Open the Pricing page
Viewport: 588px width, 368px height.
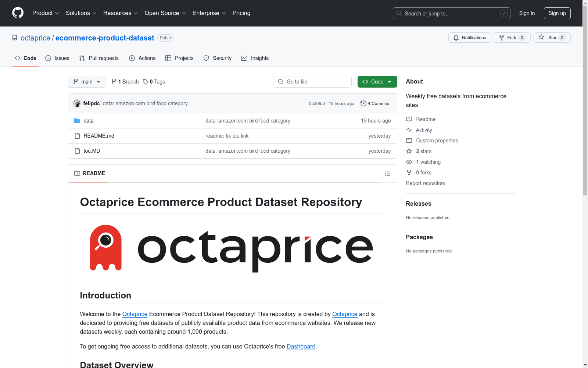(x=241, y=13)
